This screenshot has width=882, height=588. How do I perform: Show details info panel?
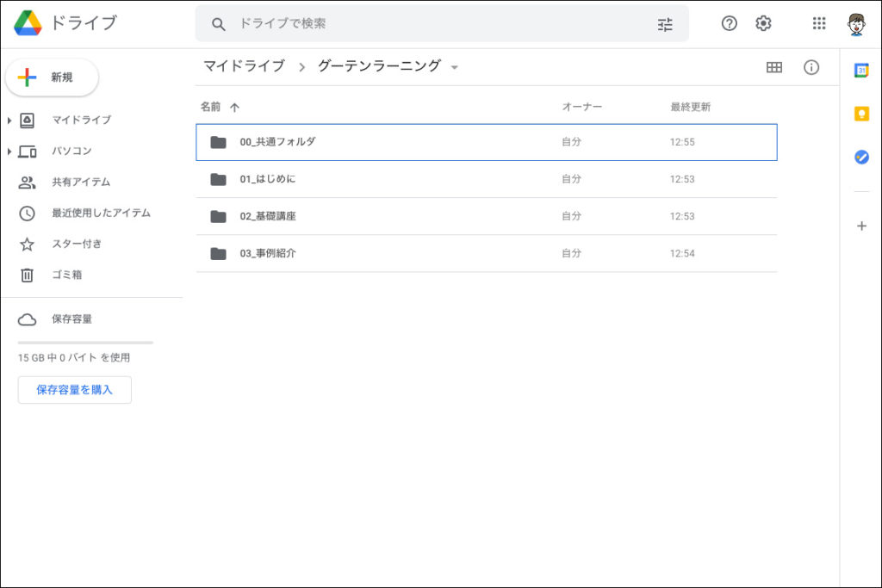pos(811,67)
